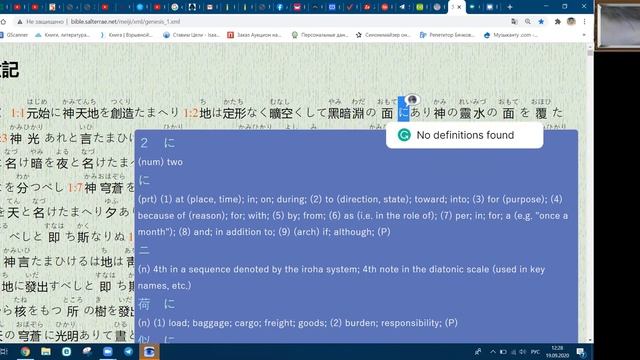The height and width of the screenshot is (360, 640).
Task: Open Telegram from the taskbar
Action: tap(128, 351)
